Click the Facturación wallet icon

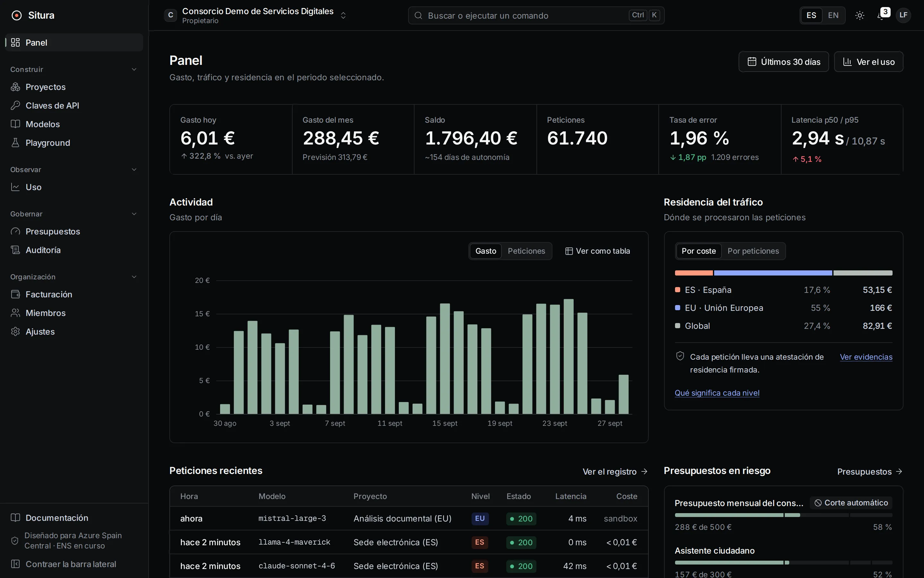pos(15,294)
